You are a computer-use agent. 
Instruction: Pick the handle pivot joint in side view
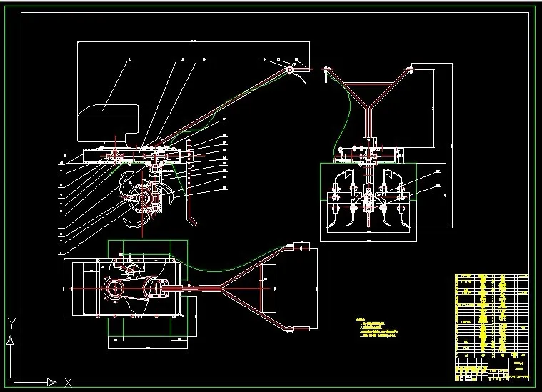290,70
